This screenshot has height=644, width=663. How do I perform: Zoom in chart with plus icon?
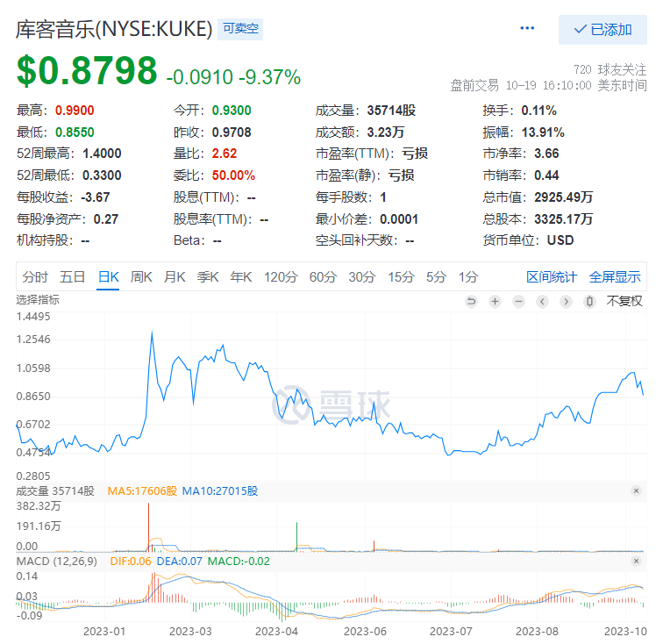click(495, 302)
